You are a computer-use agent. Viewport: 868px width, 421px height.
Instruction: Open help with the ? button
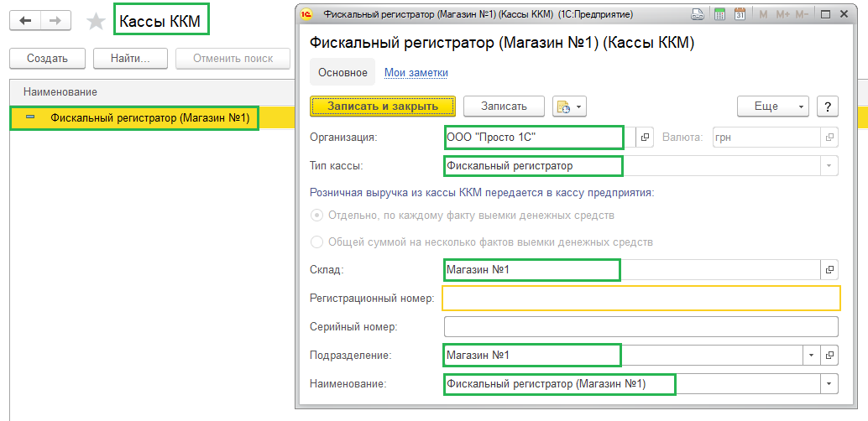tap(829, 107)
